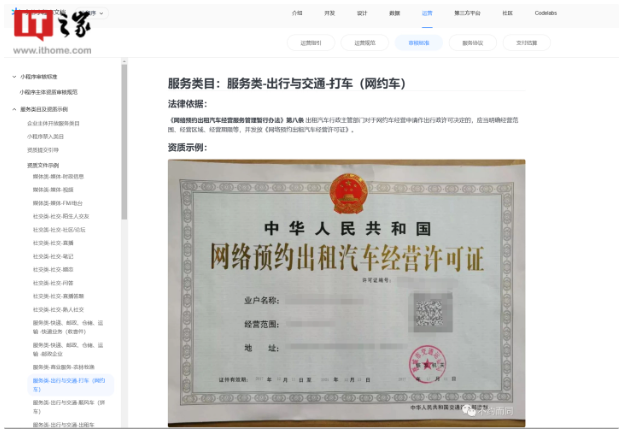
Task: Click the sidebar vertical scrollbar
Action: coord(124,140)
